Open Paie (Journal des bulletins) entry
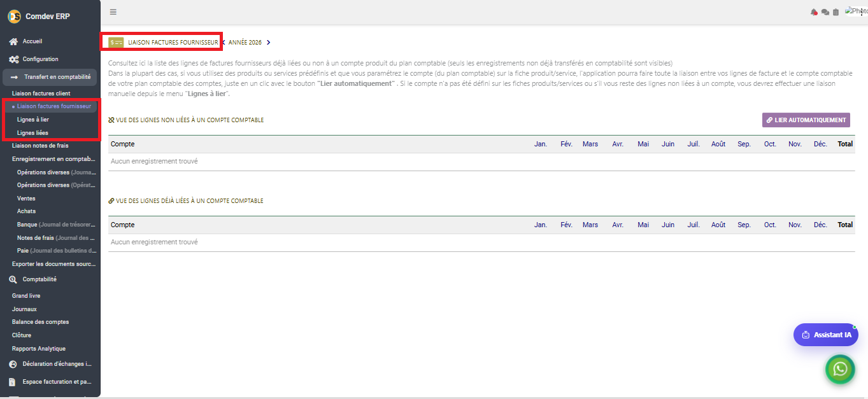Image resolution: width=868 pixels, height=399 pixels. (x=57, y=251)
